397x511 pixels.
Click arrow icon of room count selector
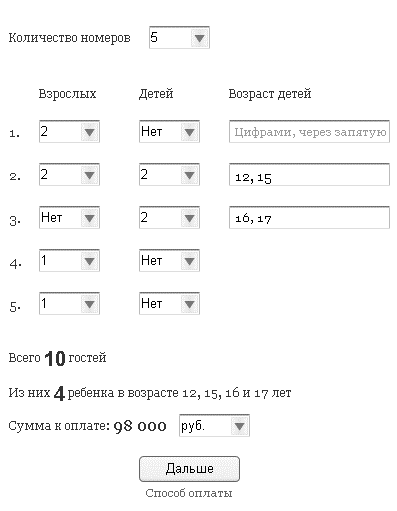coord(200,38)
